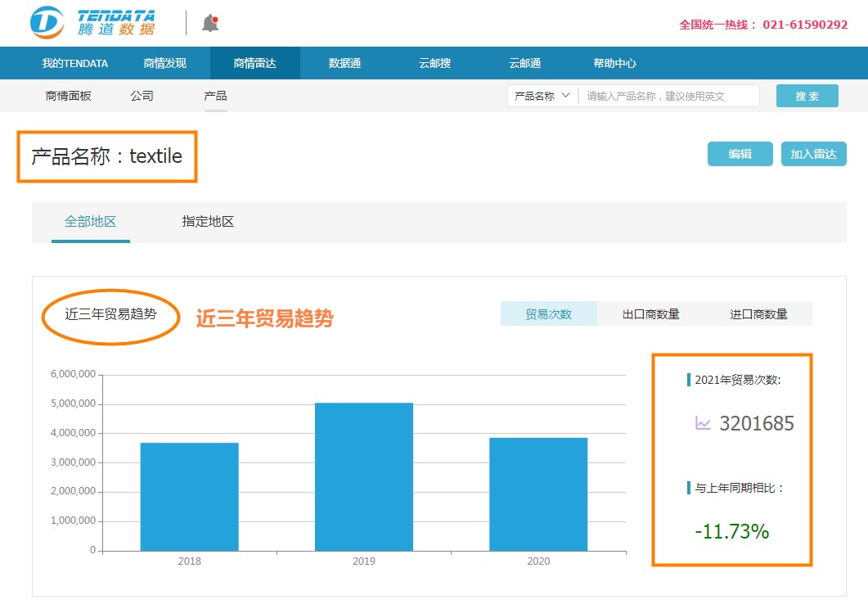Click the 搜索 button
Image resolution: width=868 pixels, height=613 pixels.
coord(807,96)
